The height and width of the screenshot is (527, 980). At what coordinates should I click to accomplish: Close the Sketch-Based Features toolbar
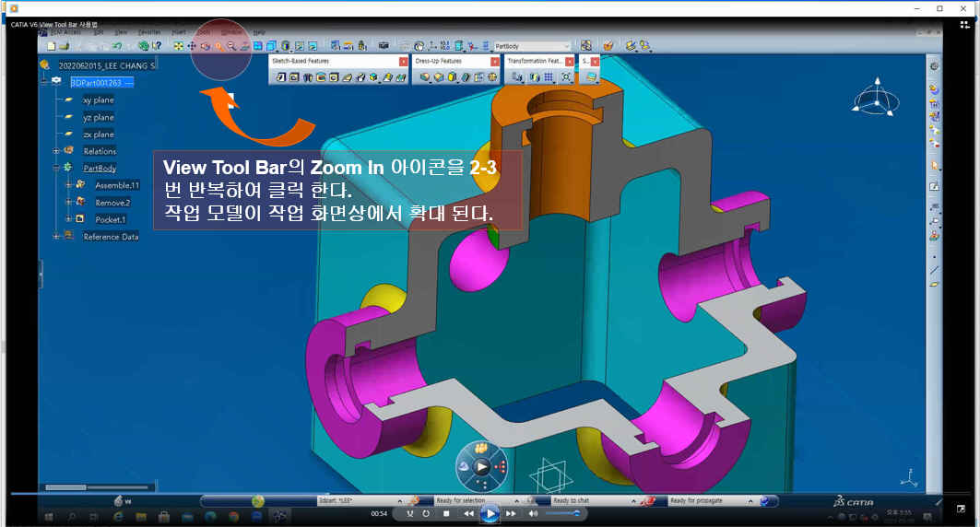[x=403, y=61]
